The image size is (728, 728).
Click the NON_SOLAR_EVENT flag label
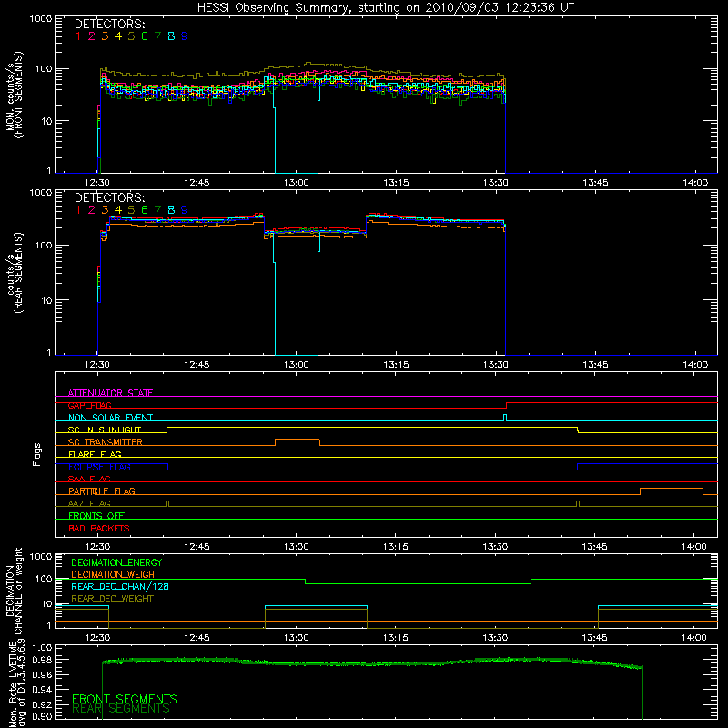click(x=110, y=418)
